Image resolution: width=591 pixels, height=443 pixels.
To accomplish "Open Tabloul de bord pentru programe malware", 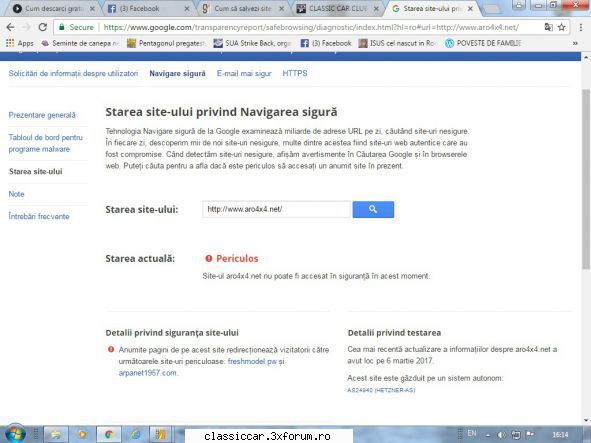I will (45, 143).
